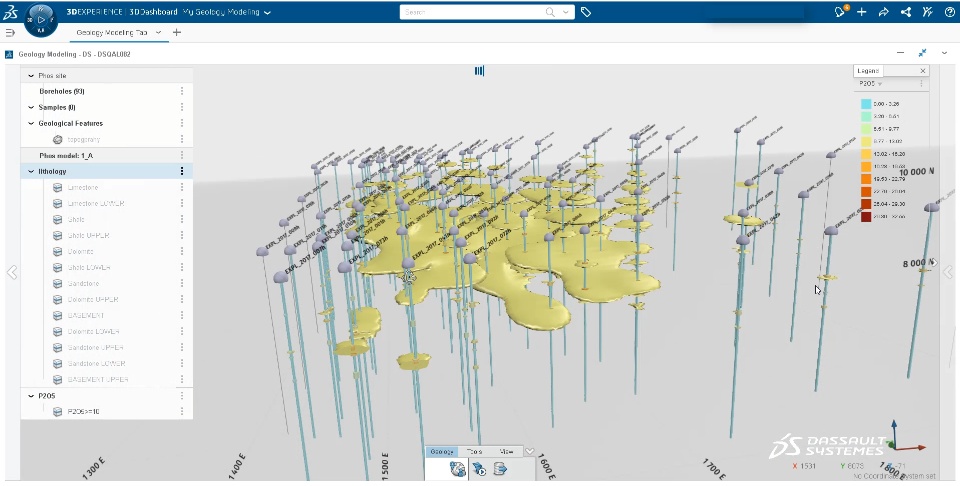Viewport: 960px width, 486px height.
Task: Collapse the P2O5 tree node
Action: (31, 396)
